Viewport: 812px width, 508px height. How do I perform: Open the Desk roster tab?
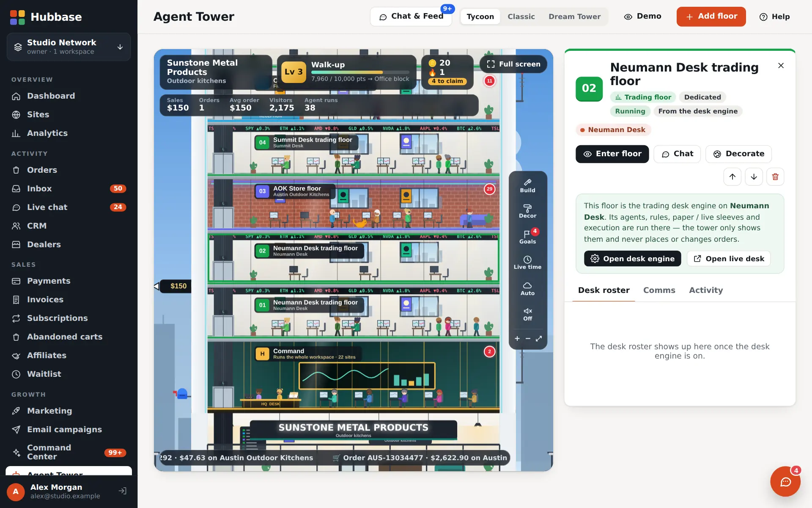tap(604, 290)
